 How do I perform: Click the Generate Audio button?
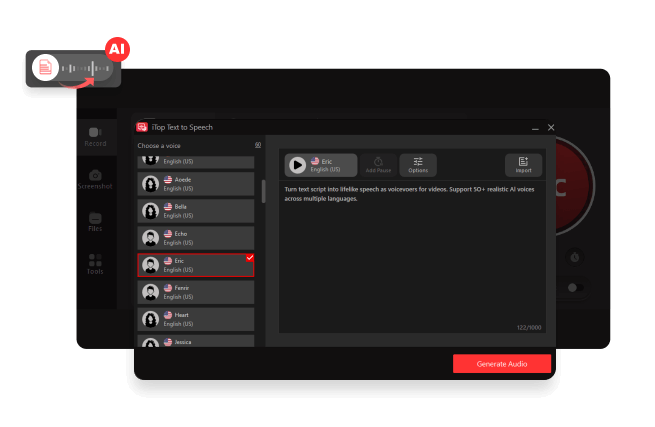click(x=501, y=364)
